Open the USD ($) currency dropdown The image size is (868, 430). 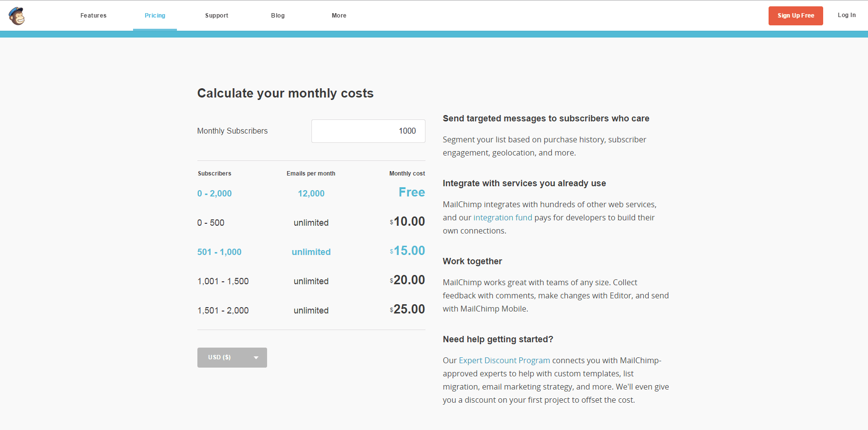[x=220, y=357]
